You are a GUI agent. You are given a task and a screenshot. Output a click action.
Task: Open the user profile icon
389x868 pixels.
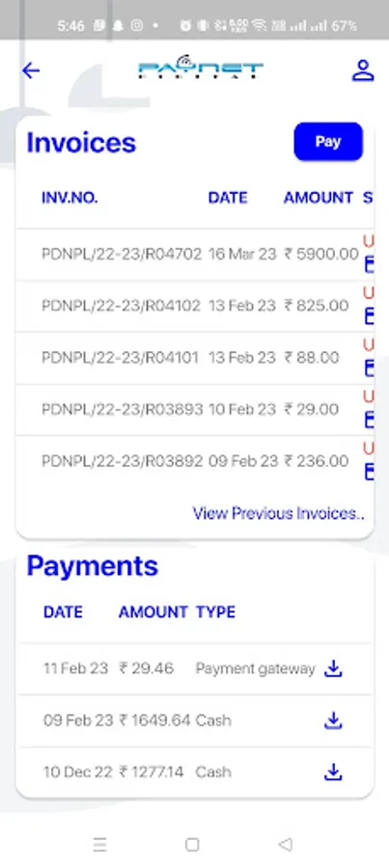coord(363,70)
